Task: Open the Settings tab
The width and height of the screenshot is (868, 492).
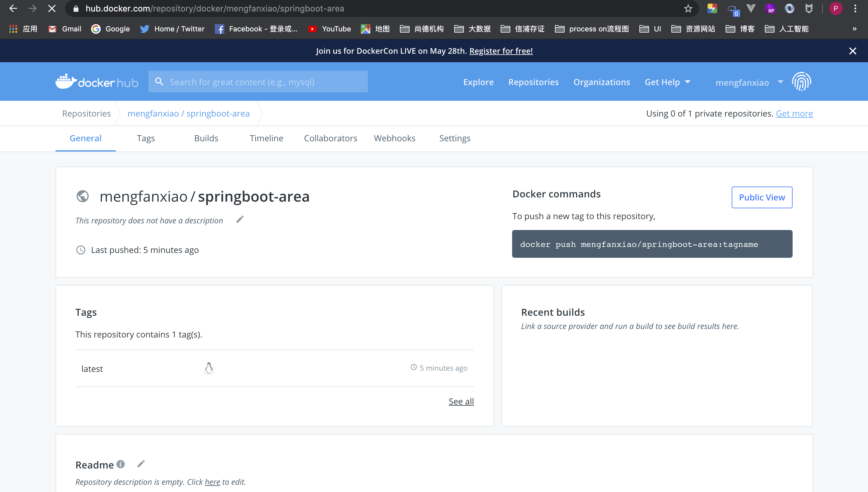Action: (x=455, y=138)
